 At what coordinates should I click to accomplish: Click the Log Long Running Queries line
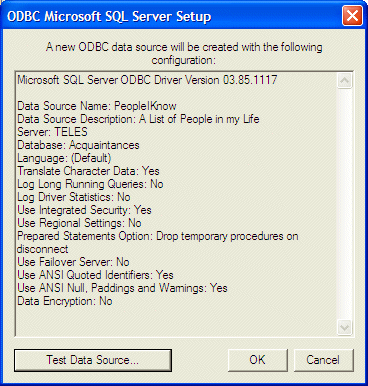click(90, 184)
